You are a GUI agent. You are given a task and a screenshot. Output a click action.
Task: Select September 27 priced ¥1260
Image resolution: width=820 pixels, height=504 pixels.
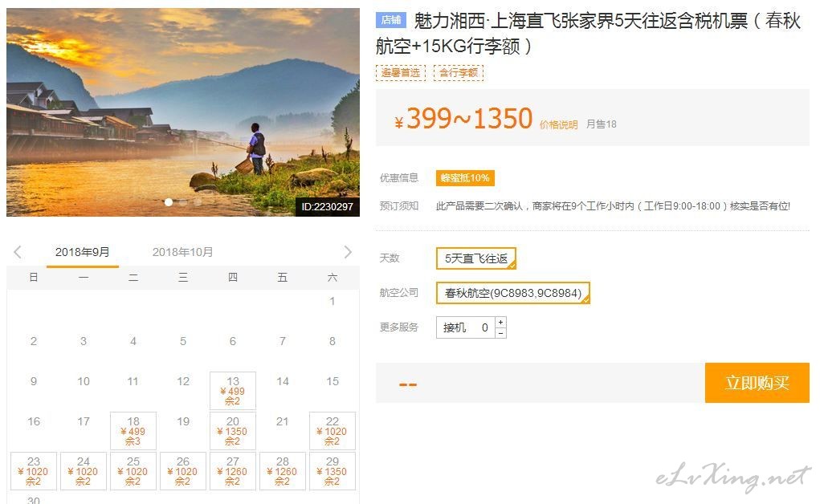(x=233, y=471)
